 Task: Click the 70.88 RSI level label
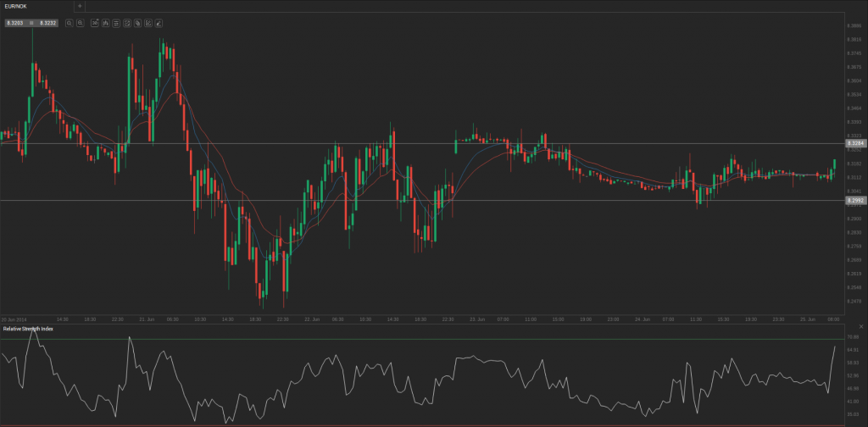854,337
